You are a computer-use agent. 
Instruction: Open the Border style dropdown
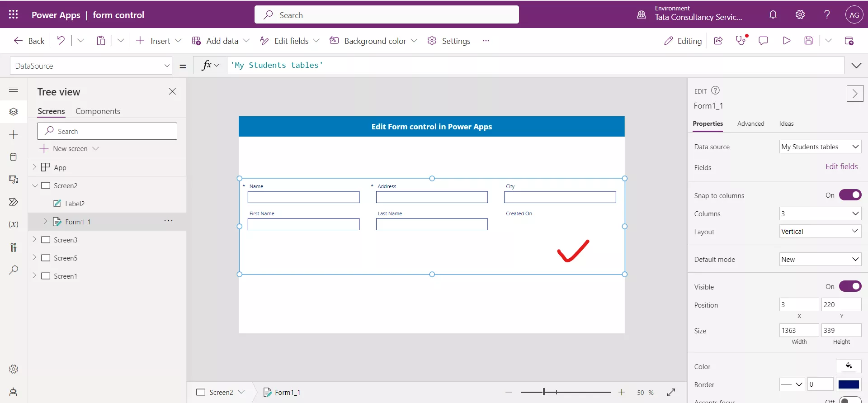(x=792, y=384)
